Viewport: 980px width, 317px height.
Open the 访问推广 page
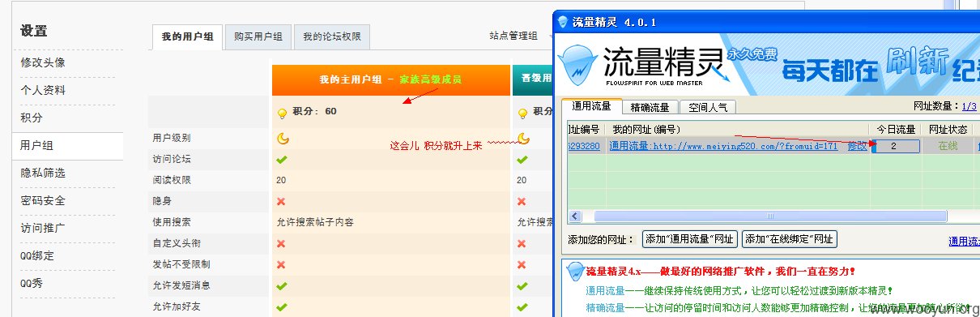click(43, 228)
